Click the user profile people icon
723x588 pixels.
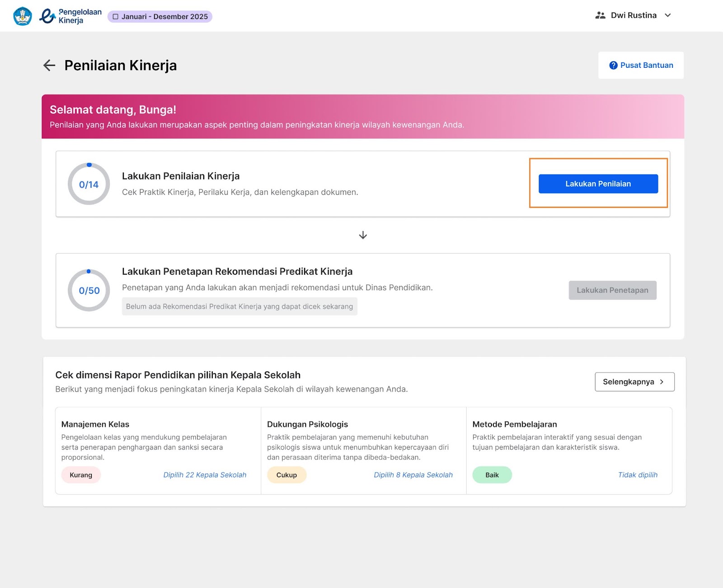click(x=600, y=15)
